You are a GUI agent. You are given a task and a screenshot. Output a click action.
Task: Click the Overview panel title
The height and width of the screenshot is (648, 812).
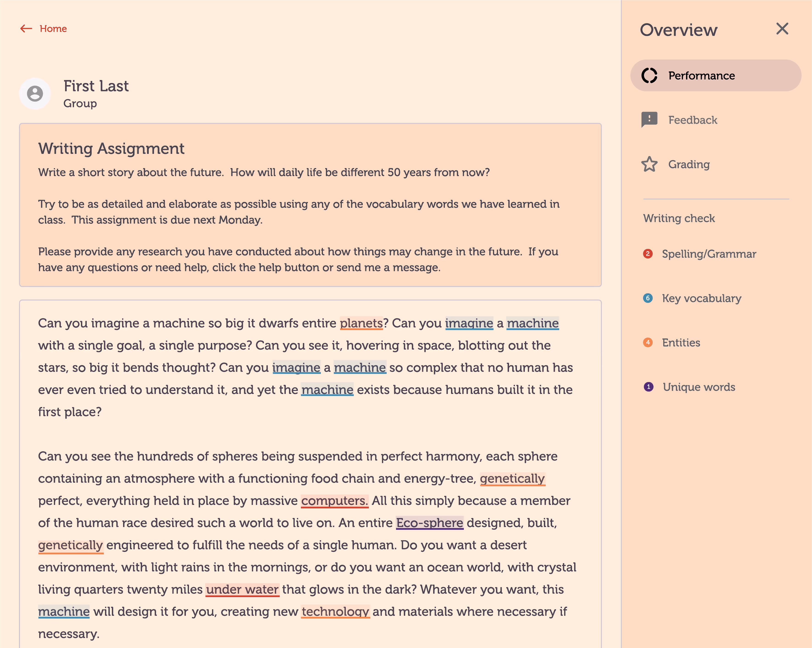679,30
